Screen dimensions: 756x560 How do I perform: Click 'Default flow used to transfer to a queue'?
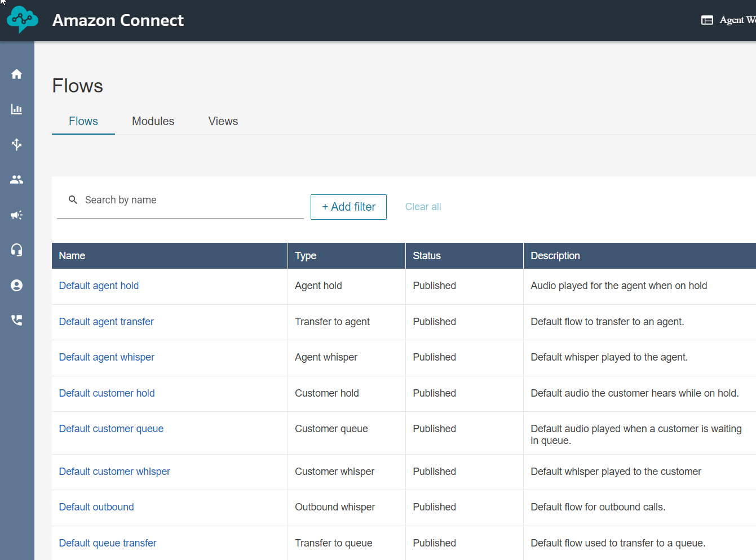(618, 543)
